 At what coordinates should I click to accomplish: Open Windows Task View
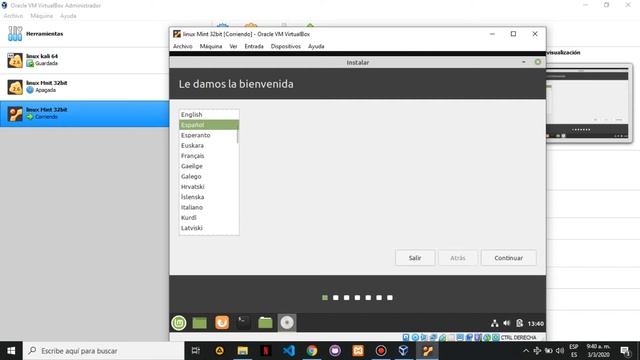click(196, 351)
